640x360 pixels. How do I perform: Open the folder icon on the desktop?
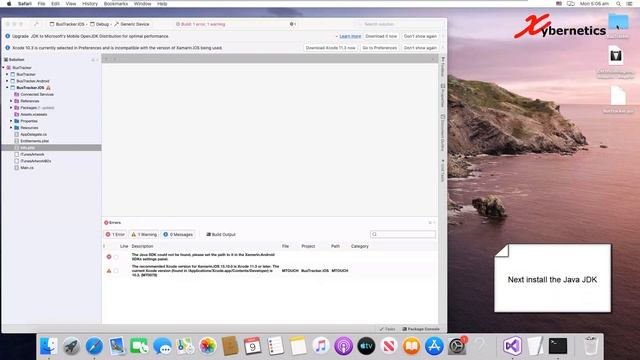tap(618, 22)
